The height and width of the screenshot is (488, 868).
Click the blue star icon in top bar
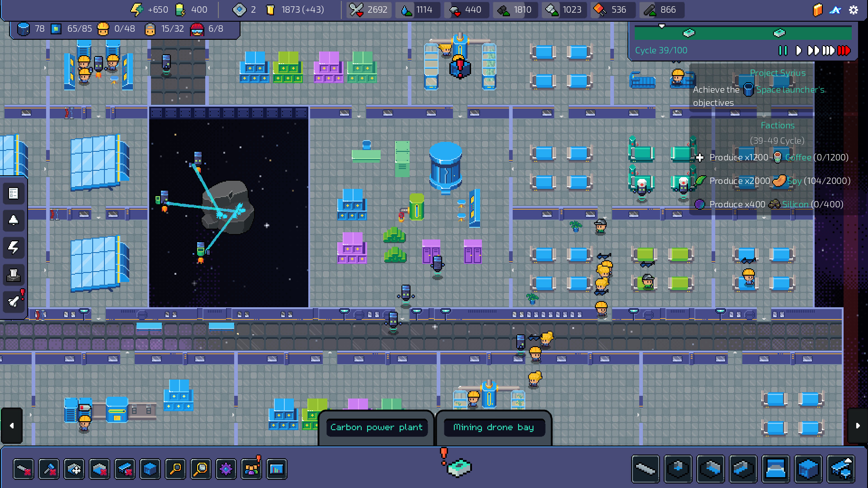[x=835, y=10]
